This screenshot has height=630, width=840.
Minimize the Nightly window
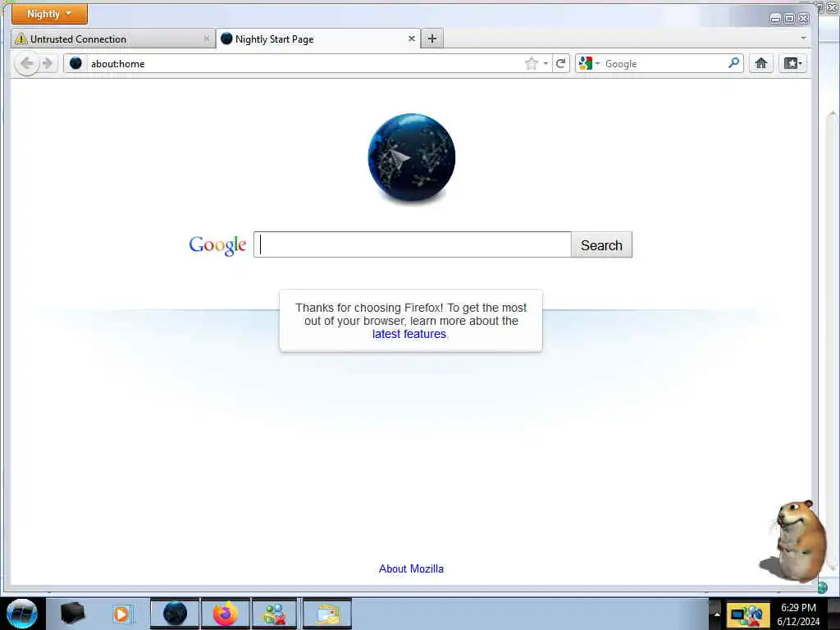(x=775, y=19)
